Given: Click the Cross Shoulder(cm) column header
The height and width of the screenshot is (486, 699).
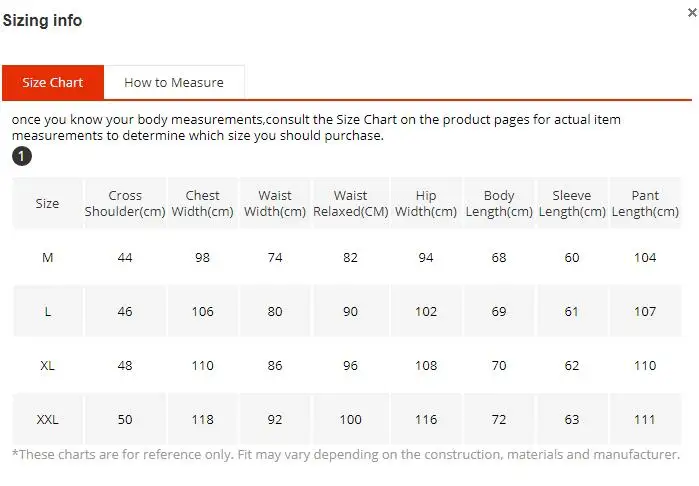Looking at the screenshot, I should (125, 203).
